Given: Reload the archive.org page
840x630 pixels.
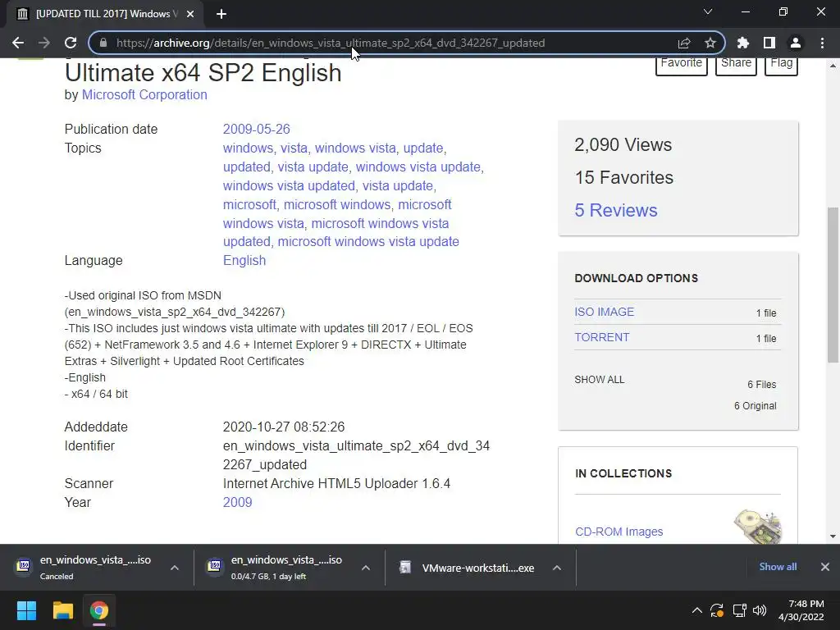Looking at the screenshot, I should point(71,43).
